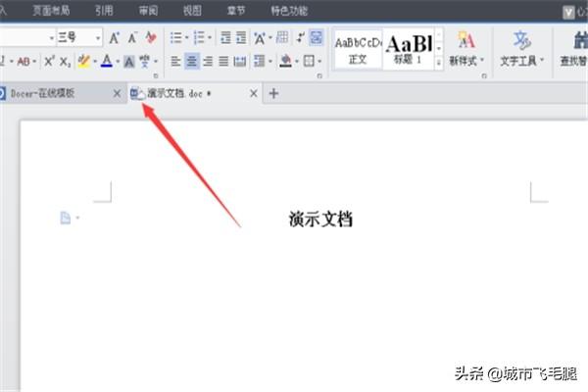Open the 特色功能 ribbon tab
The image size is (588, 392).
289,11
